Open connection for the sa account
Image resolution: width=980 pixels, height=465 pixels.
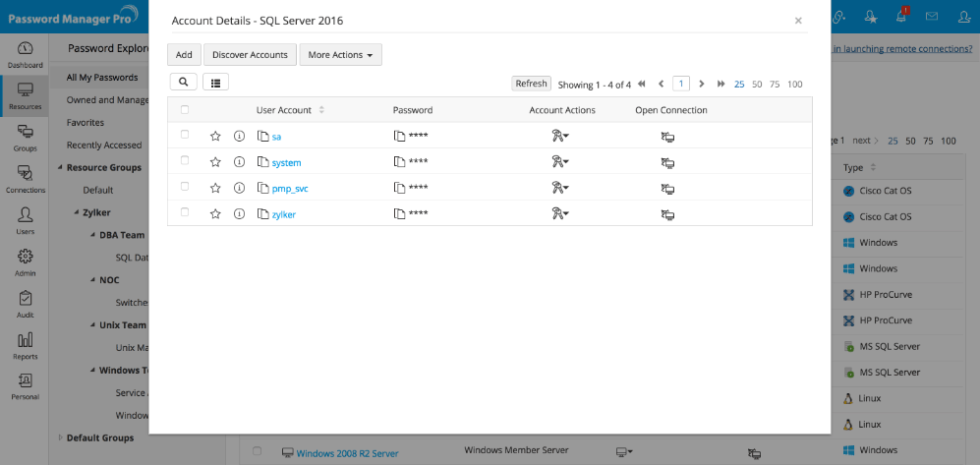(x=667, y=137)
